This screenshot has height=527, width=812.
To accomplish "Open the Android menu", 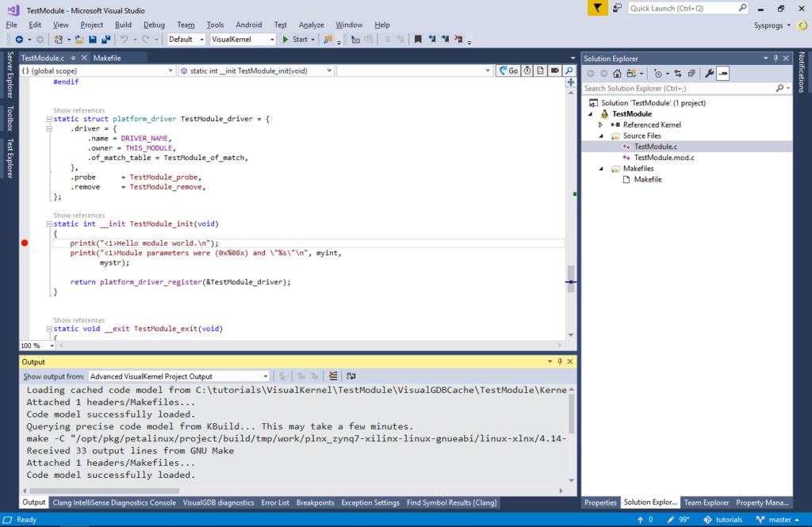I will coord(248,25).
